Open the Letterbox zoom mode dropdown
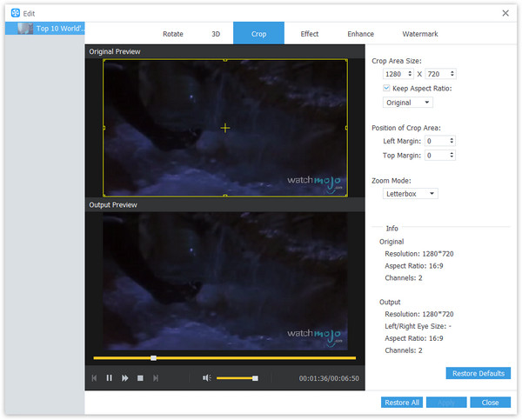Viewport: 522px width, 420px height. [x=410, y=194]
